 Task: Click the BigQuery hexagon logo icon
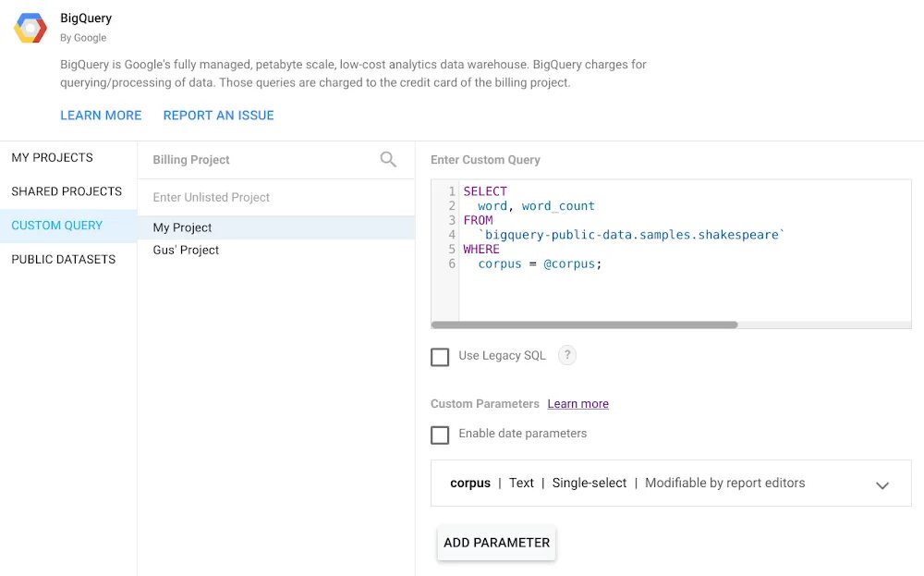coord(30,28)
